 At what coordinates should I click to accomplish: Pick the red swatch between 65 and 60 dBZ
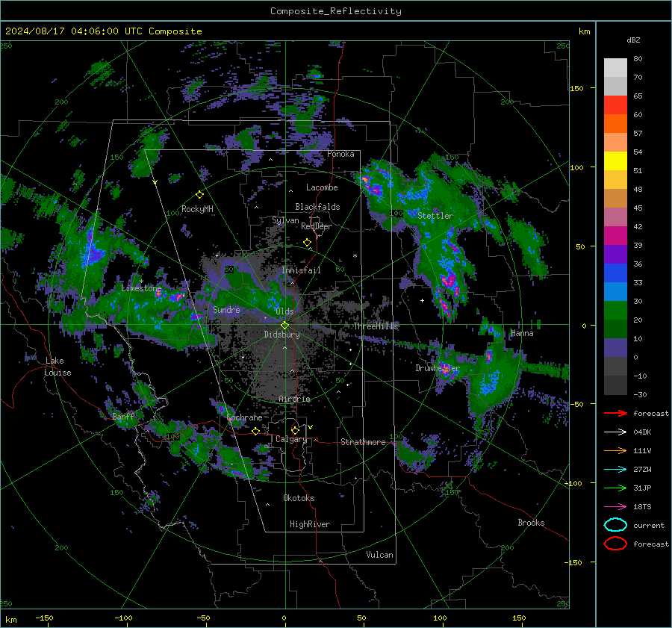(615, 105)
